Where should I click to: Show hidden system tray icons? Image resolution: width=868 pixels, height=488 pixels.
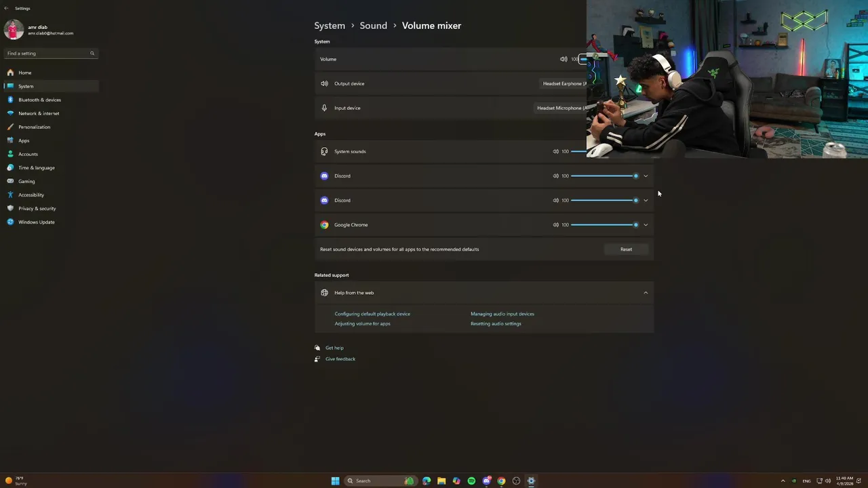click(783, 481)
